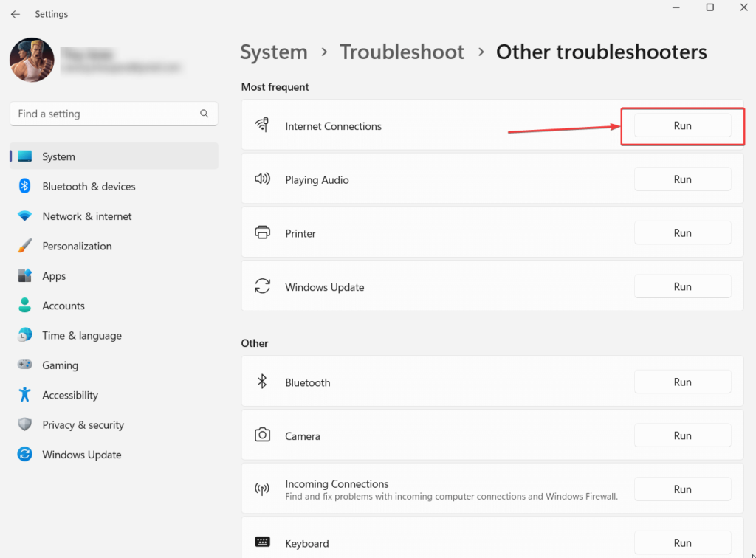Click the Bluetooth icon in Other list
This screenshot has width=756, height=558.
(x=262, y=382)
